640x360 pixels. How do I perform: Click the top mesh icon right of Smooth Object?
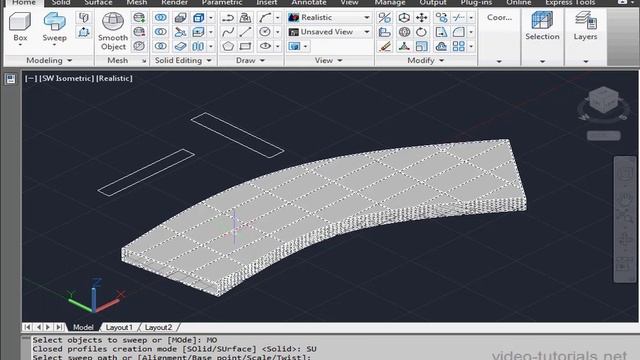(x=139, y=18)
